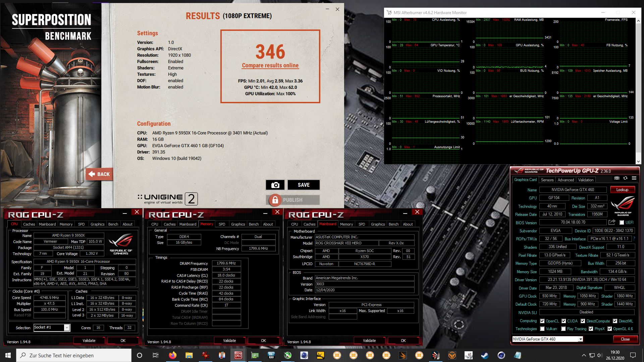Click Validate in the first CPU-Z window
This screenshot has width=644, height=362.
pos(89,341)
